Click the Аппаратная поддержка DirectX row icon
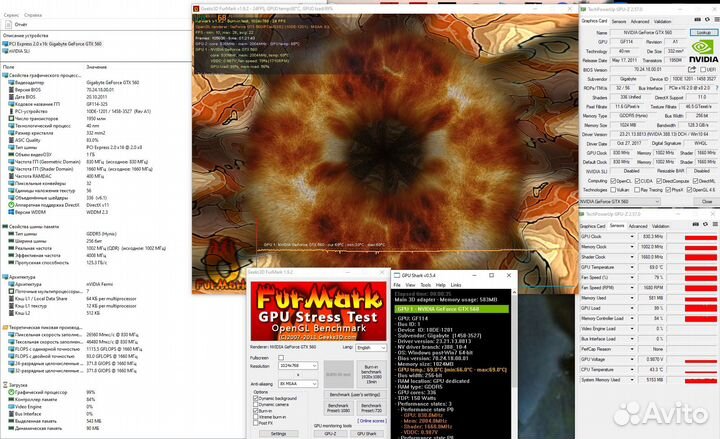This screenshot has height=439, width=720. tap(11, 205)
